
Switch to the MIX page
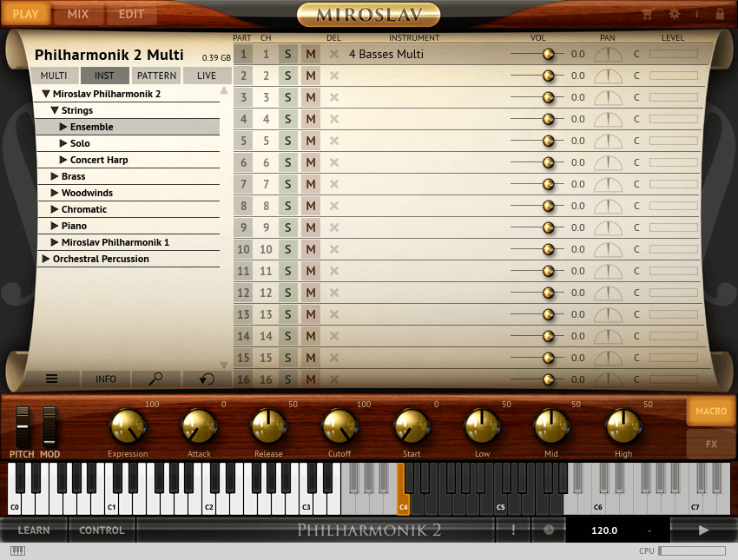pos(77,14)
